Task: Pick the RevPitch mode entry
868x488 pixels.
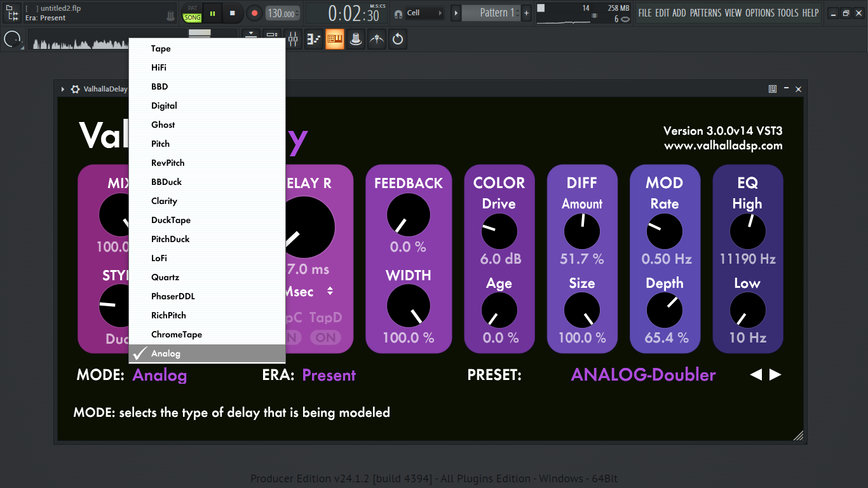Action: pyautogui.click(x=207, y=163)
